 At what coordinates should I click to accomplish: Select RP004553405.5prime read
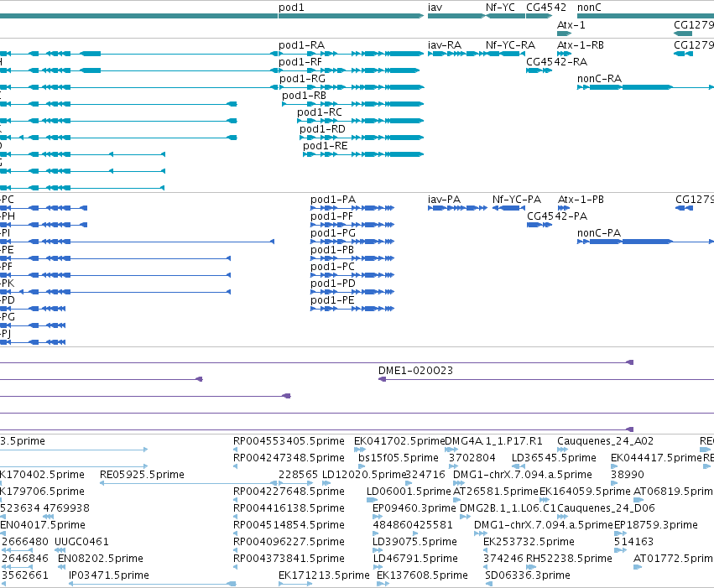236,450
